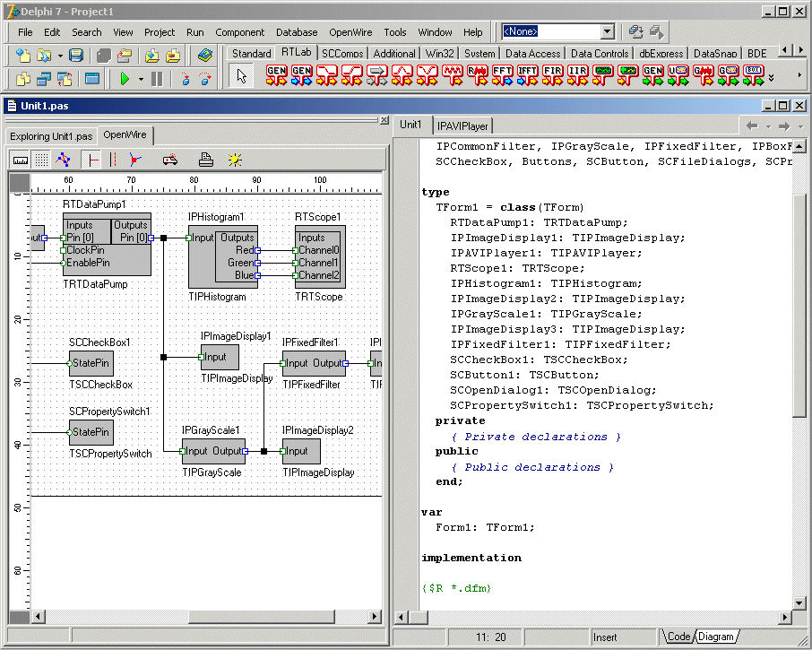Expand the Open file dropdown arrow
The image size is (812, 650).
pyautogui.click(x=60, y=56)
